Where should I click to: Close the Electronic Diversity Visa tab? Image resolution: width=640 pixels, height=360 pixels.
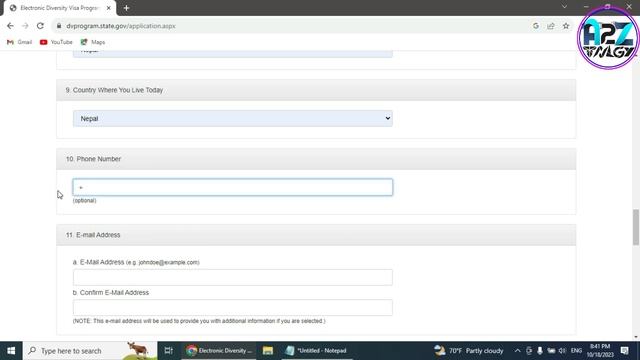109,8
